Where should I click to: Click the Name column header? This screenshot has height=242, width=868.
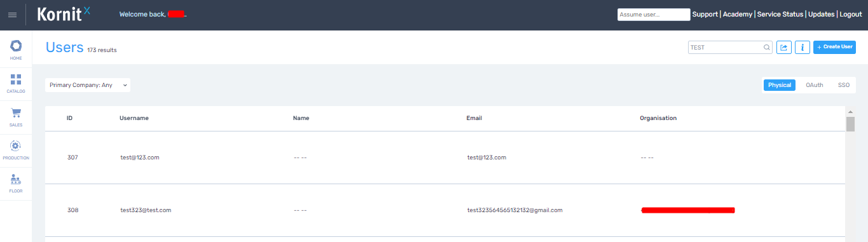(301, 118)
